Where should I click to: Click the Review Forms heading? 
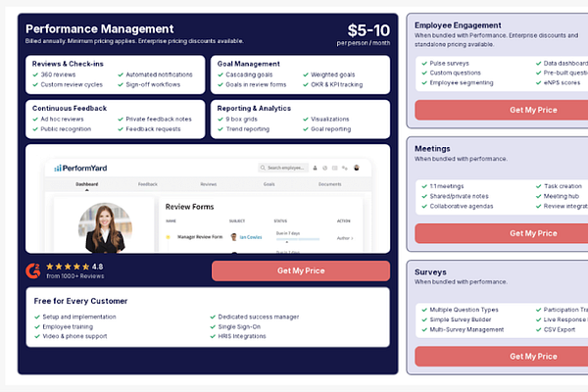tap(189, 207)
